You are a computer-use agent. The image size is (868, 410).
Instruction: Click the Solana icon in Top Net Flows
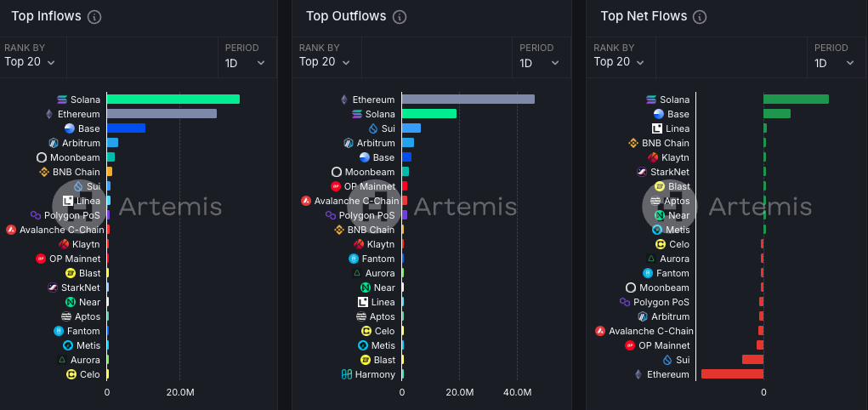651,100
